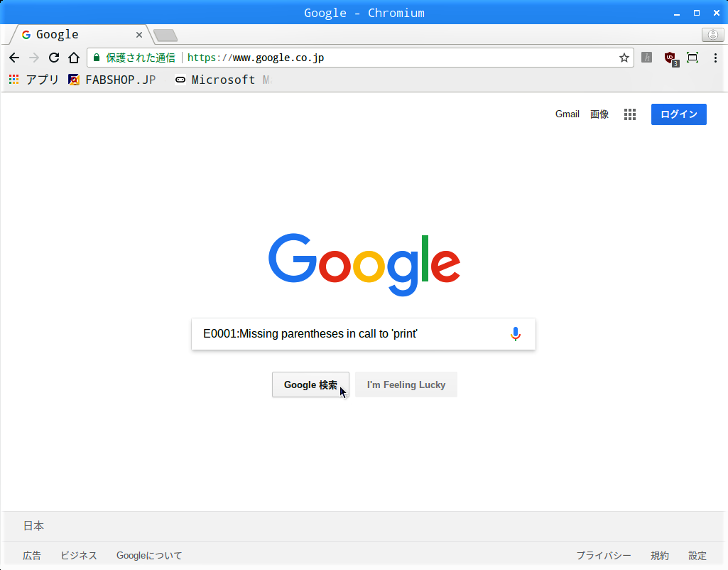Click the gray 'h' extension icon
This screenshot has width=728, height=570.
click(647, 58)
